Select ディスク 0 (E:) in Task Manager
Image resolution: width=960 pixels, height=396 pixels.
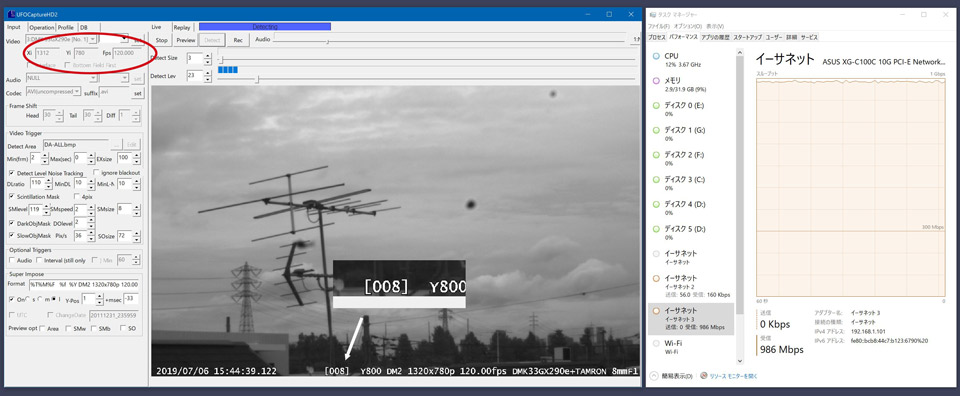[692, 109]
